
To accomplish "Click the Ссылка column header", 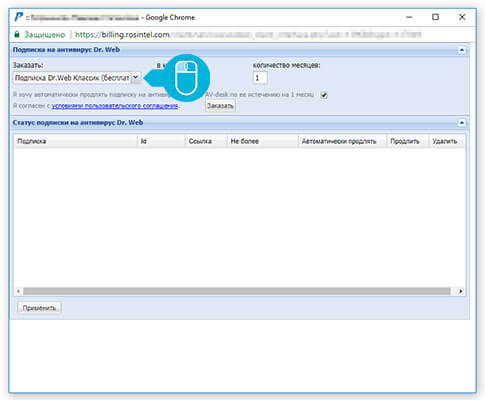I will pos(206,141).
